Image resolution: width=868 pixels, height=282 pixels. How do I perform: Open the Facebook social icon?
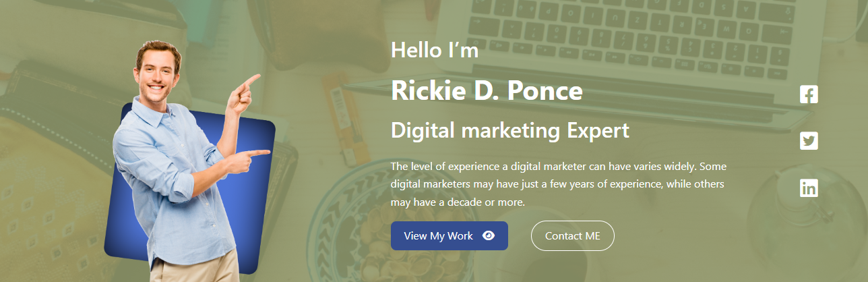pos(809,94)
